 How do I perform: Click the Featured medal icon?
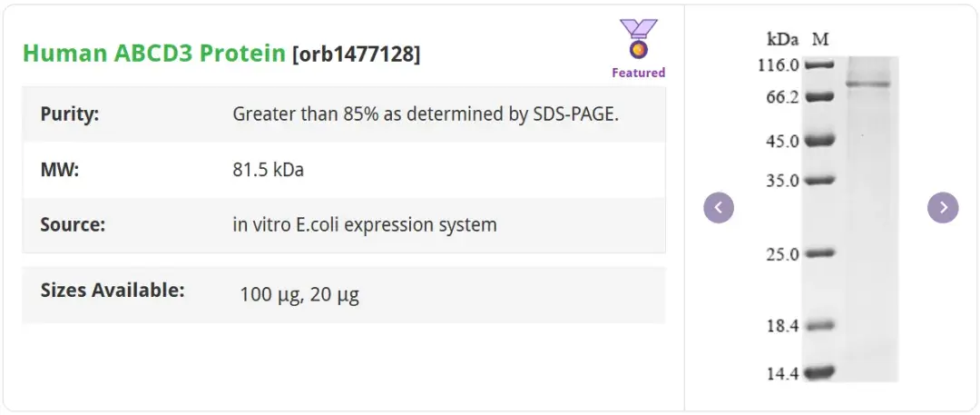click(639, 40)
